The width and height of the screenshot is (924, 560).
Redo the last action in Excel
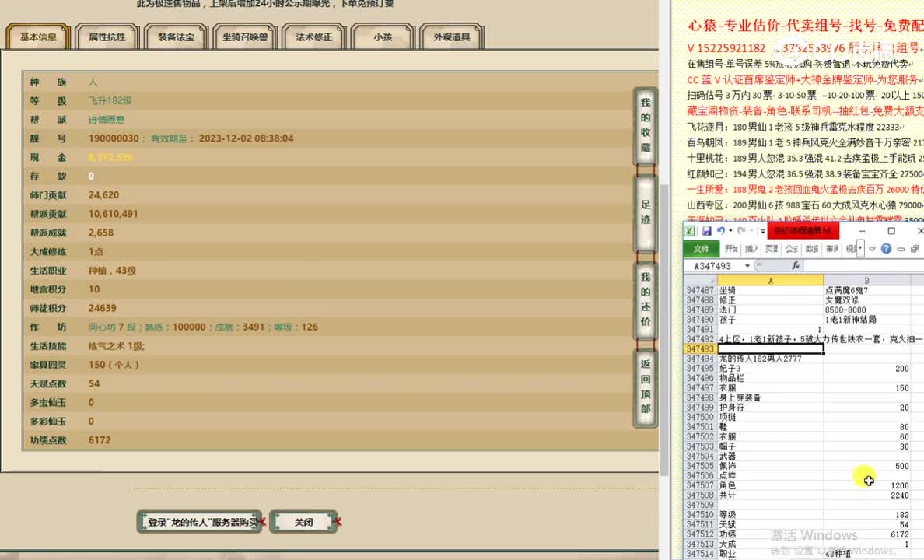click(743, 231)
